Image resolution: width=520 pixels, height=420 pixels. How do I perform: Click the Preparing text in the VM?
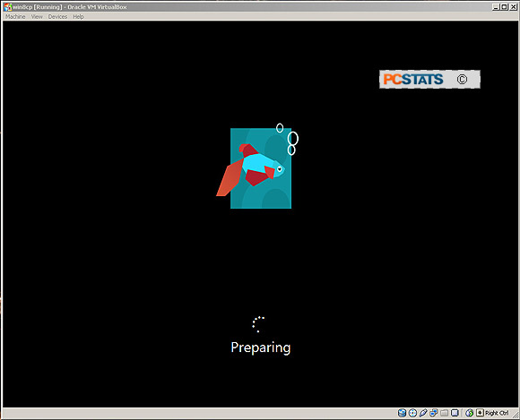coord(261,347)
